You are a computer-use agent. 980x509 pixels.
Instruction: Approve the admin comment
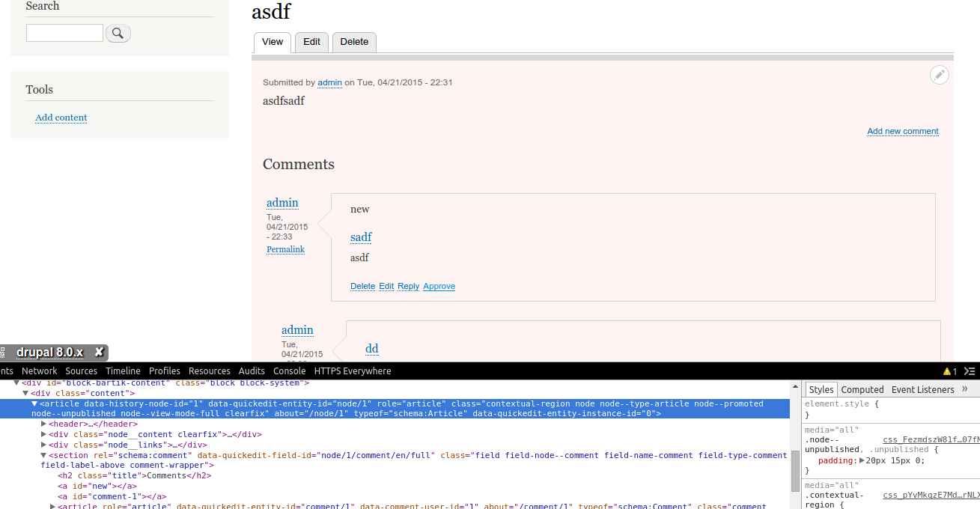click(x=439, y=286)
